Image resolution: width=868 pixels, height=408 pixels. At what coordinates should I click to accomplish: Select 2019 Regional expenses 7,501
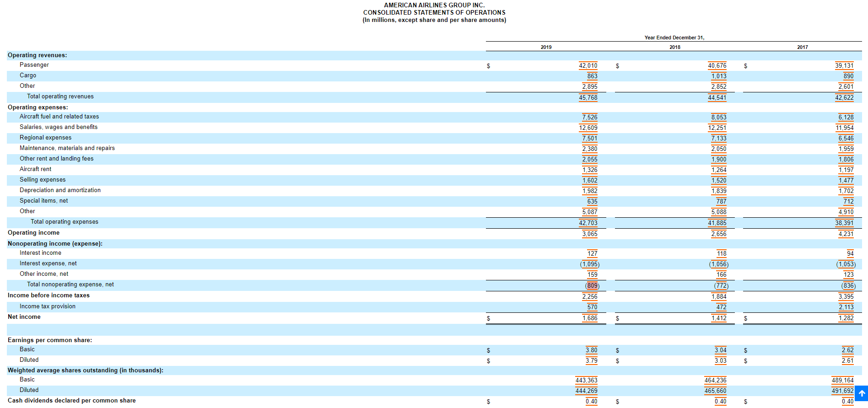[590, 139]
